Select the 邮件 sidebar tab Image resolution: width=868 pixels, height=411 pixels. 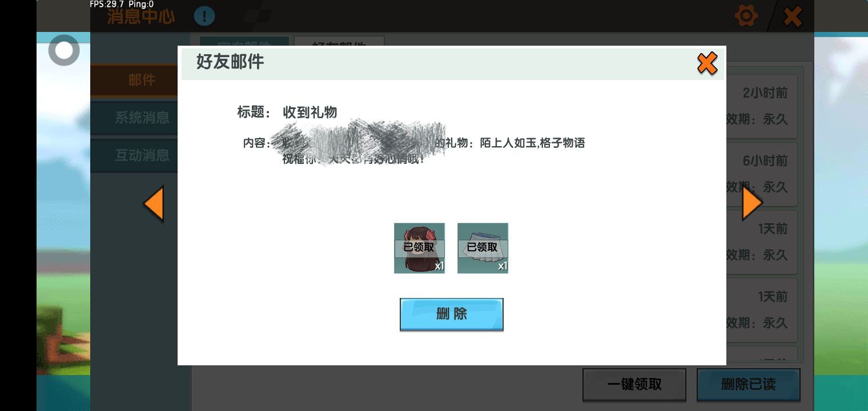coord(135,80)
